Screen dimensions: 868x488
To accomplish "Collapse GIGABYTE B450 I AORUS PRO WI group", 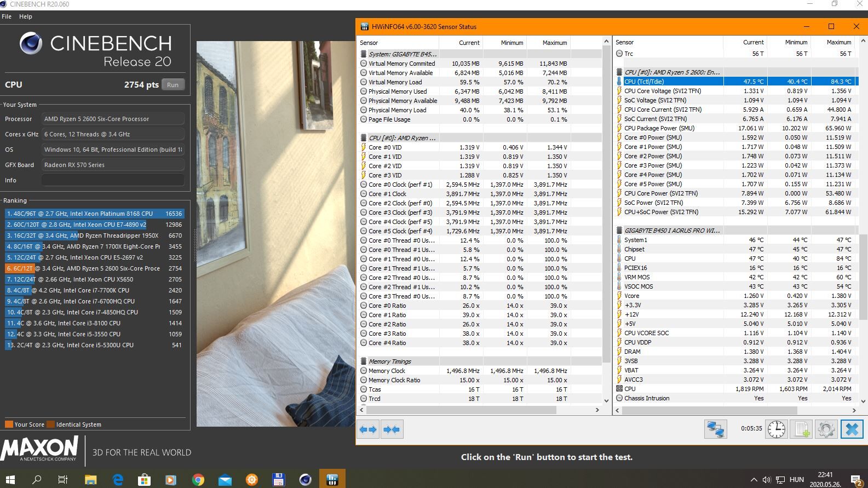I will pyautogui.click(x=619, y=231).
